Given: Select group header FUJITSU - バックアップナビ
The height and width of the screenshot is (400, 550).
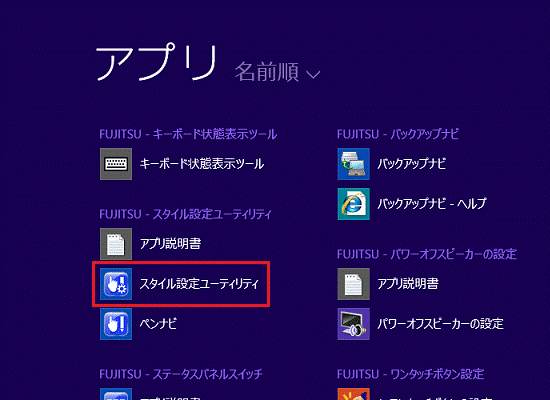Looking at the screenshot, I should [x=398, y=134].
